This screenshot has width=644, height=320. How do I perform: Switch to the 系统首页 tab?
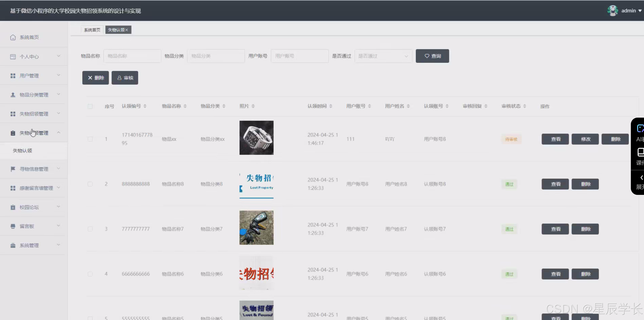[x=92, y=30]
